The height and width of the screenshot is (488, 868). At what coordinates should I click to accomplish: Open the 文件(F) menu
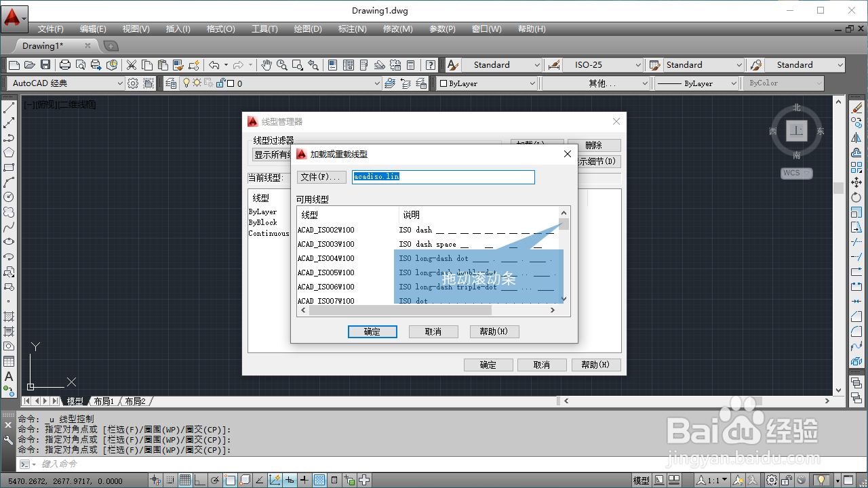tap(51, 29)
